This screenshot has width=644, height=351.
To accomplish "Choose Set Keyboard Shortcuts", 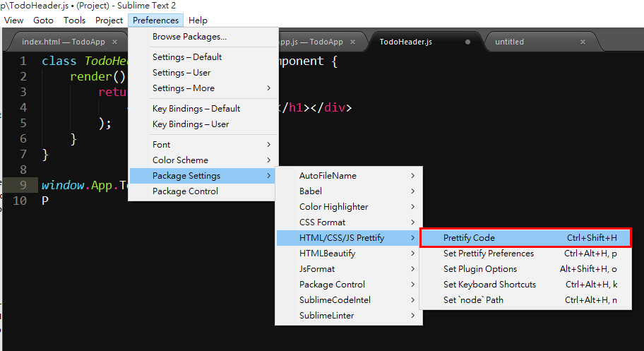I will pos(525,285).
